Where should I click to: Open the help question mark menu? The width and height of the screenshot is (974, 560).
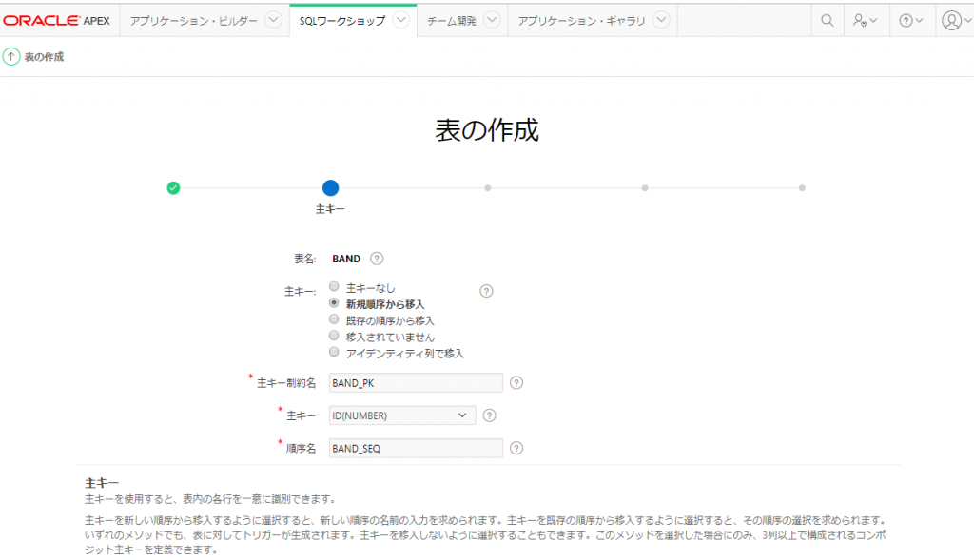coord(910,21)
